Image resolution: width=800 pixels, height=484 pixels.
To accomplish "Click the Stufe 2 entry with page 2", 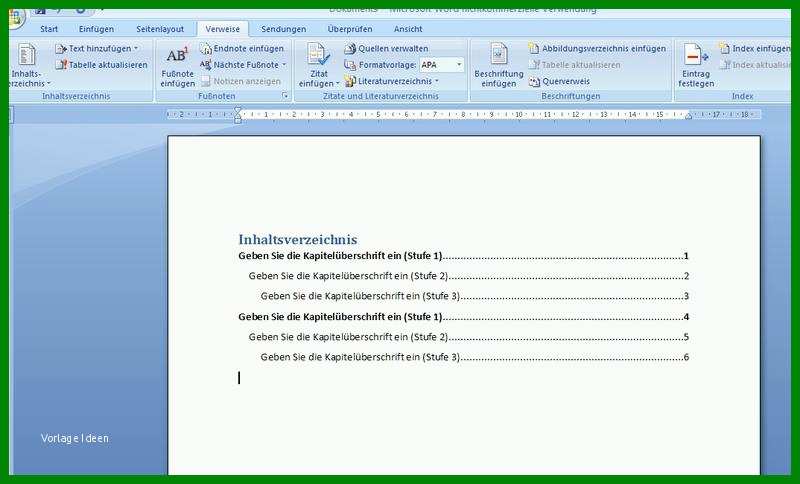I will [469, 276].
